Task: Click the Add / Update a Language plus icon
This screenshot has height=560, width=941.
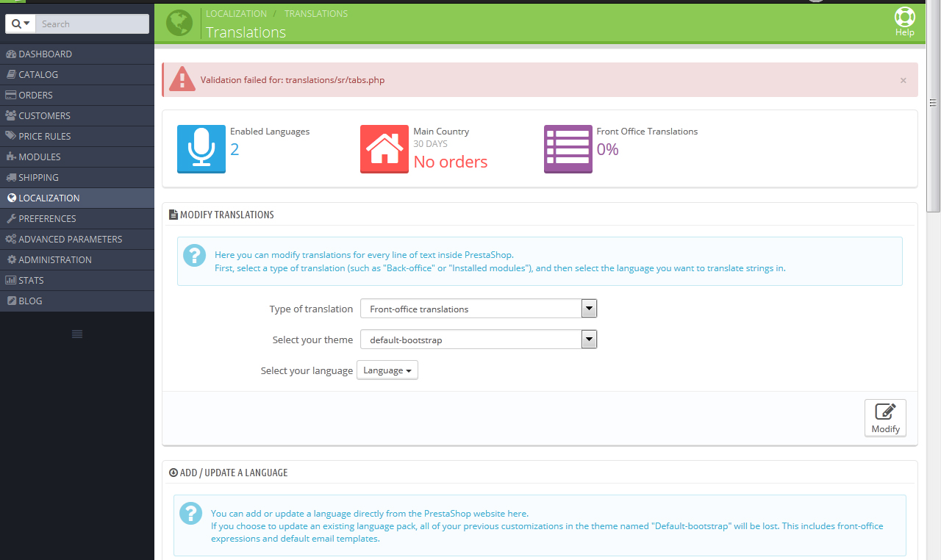Action: [x=173, y=473]
